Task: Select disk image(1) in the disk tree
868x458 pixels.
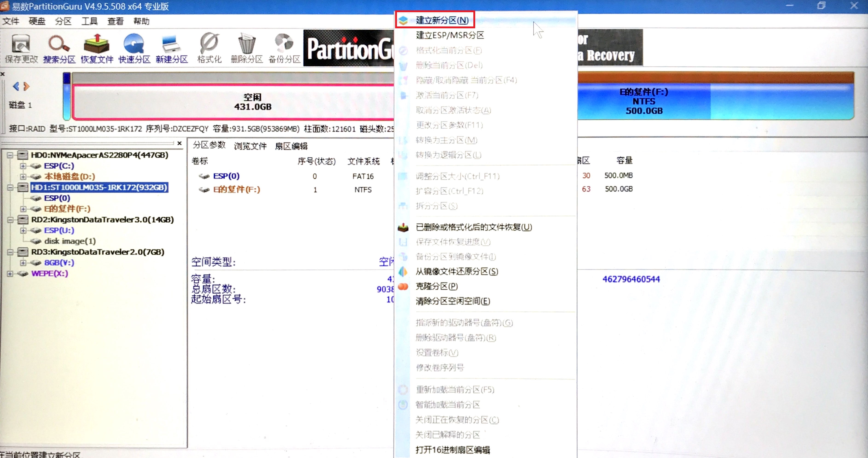Action: [70, 241]
